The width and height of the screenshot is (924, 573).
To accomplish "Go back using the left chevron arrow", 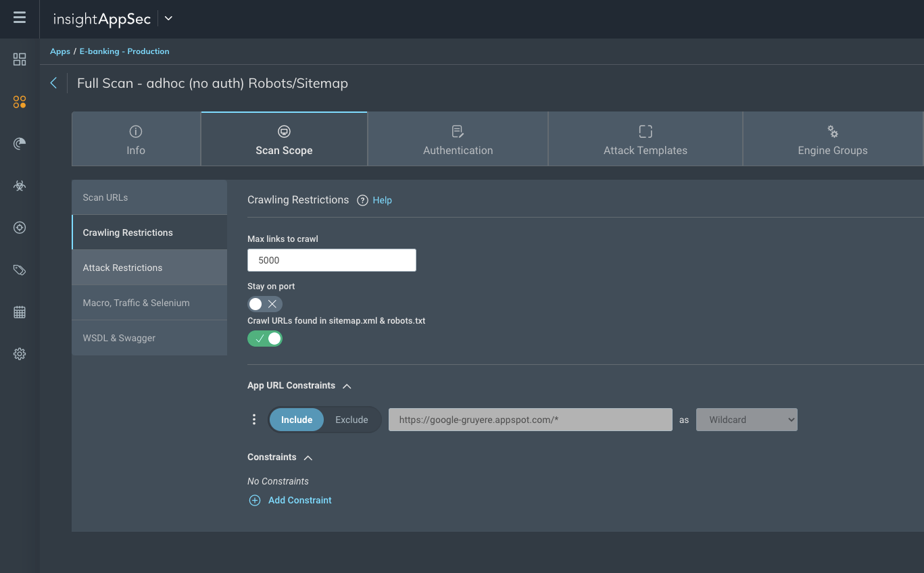I will (x=54, y=83).
